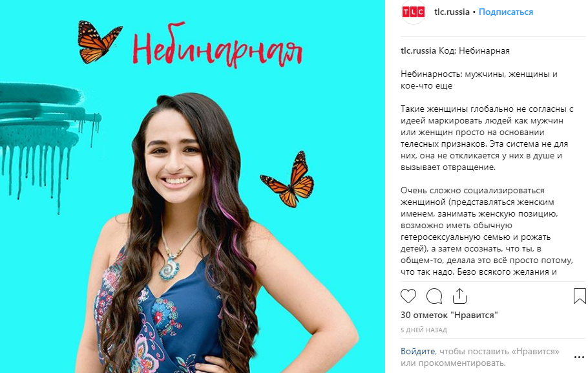The image size is (588, 373).
Task: Click the Войдите login link
Action: point(417,351)
